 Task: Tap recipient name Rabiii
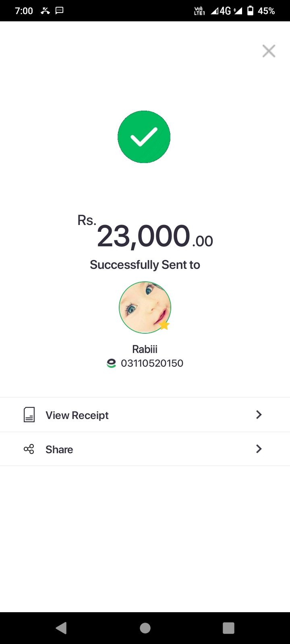point(145,349)
